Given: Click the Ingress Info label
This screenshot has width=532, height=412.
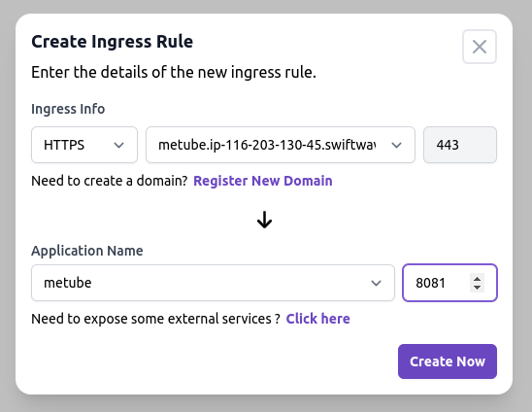Looking at the screenshot, I should tap(68, 109).
